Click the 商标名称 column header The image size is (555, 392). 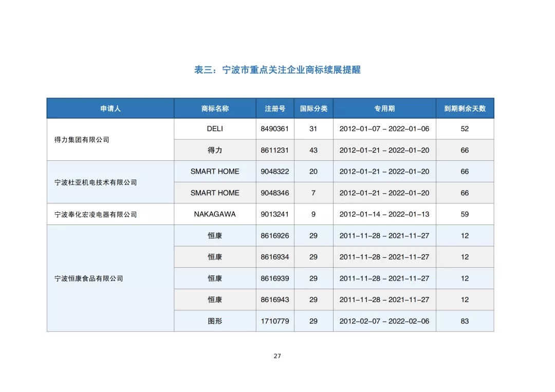(x=215, y=108)
